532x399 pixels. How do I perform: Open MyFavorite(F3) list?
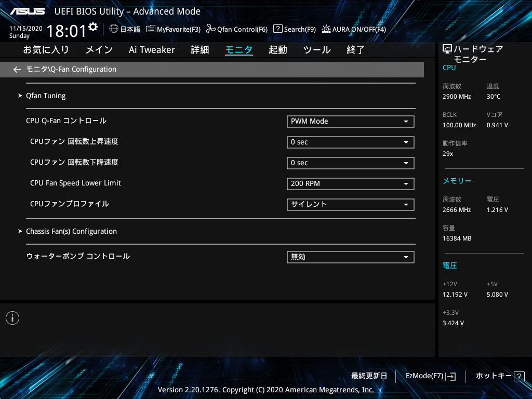coord(173,29)
